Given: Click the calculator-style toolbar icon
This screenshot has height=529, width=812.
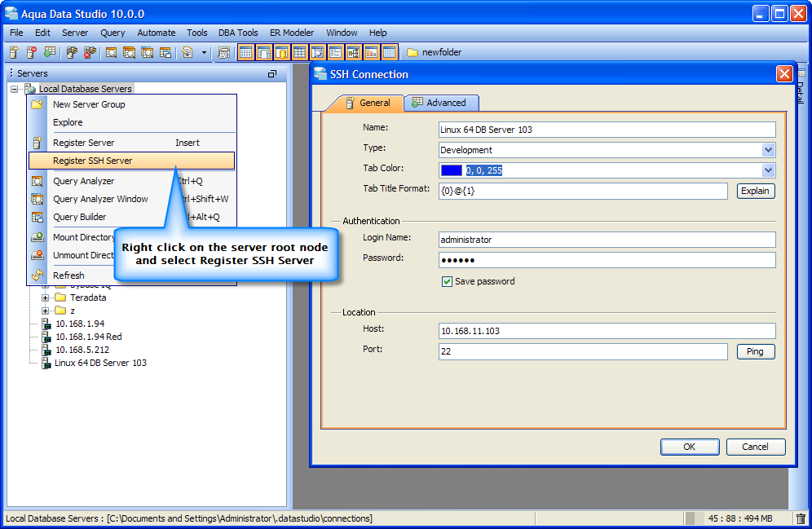Looking at the screenshot, I should 223,52.
